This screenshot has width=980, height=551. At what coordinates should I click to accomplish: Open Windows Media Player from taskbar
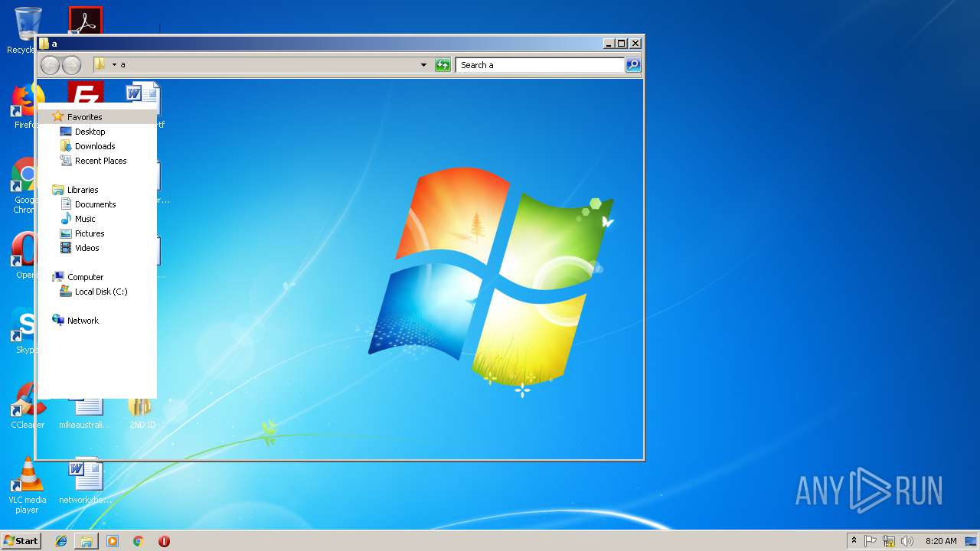pos(113,541)
